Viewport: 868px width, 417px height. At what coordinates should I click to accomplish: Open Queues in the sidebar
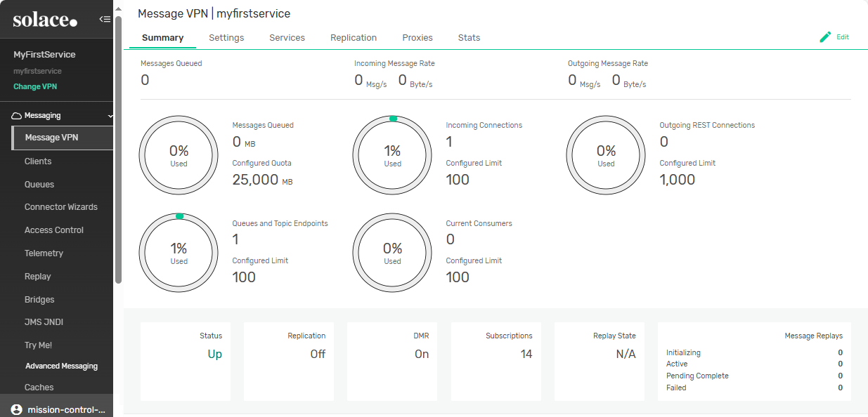click(x=39, y=185)
